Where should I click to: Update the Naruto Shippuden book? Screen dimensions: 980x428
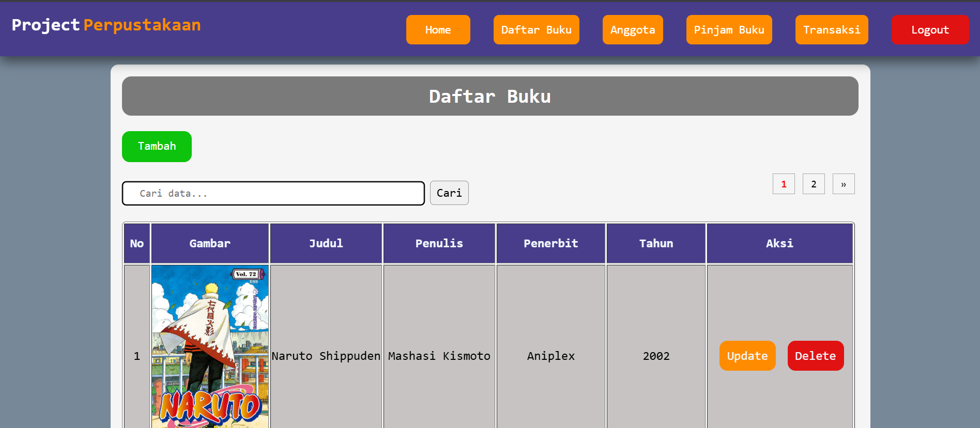[747, 356]
